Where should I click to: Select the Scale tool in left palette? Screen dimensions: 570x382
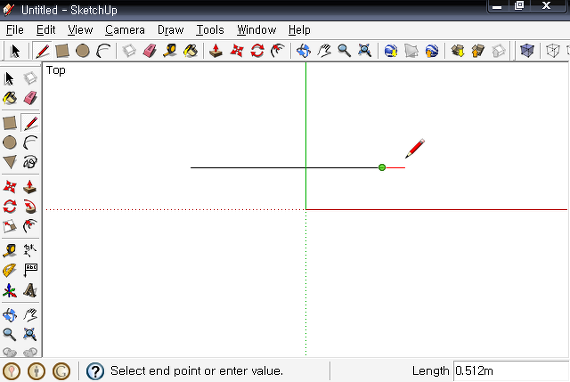10,226
